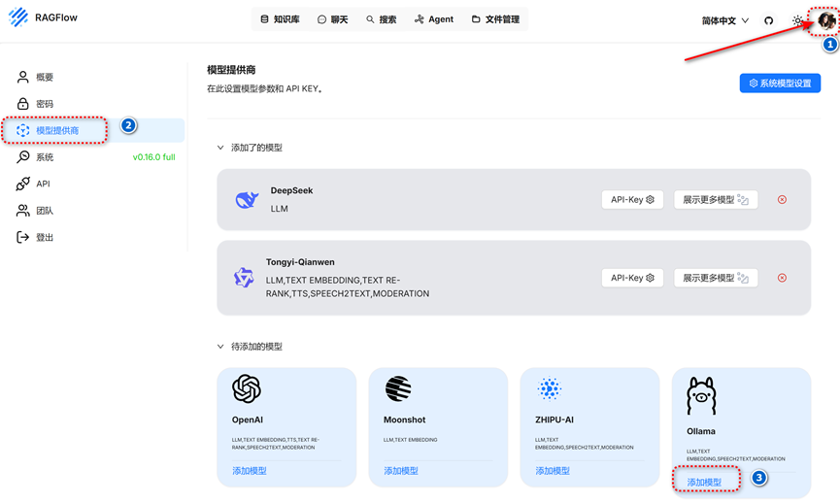Click the 模型提供商 page heading

[231, 70]
